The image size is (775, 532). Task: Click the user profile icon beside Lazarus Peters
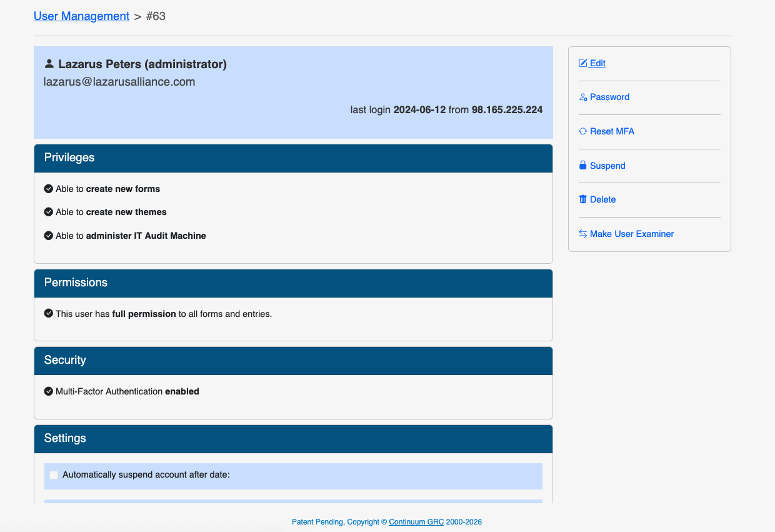[x=49, y=64]
